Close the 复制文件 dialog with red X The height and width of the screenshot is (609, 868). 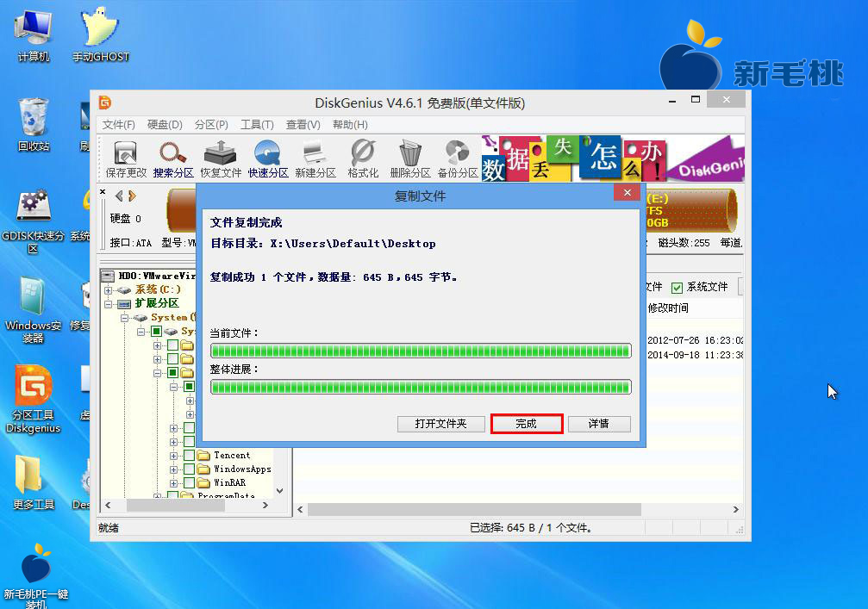628,192
